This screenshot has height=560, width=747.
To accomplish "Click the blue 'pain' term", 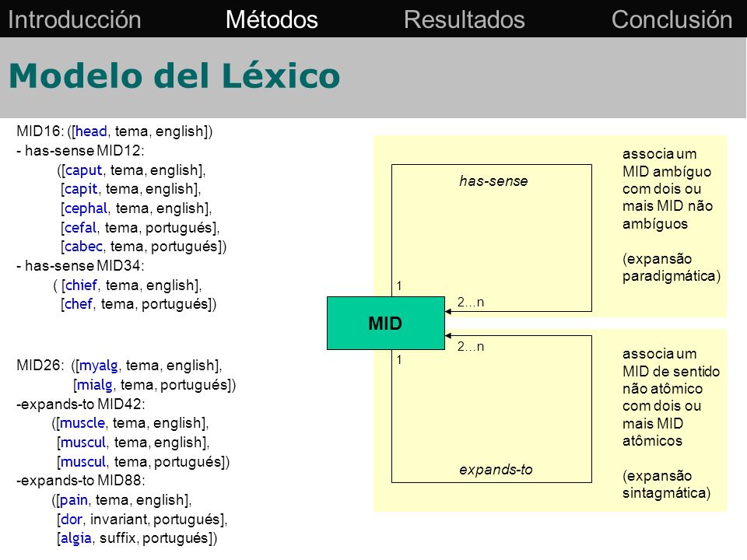I will [73, 500].
